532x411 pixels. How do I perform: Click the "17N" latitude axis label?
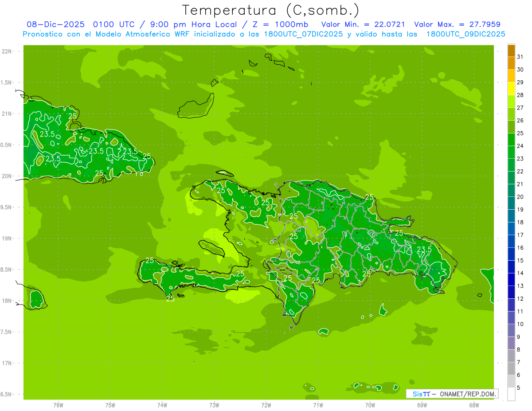[7, 363]
